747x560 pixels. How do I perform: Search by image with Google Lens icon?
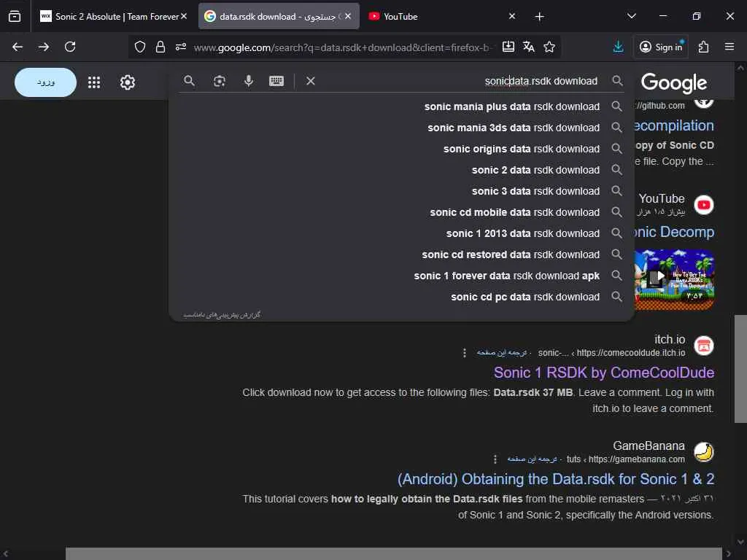219,81
